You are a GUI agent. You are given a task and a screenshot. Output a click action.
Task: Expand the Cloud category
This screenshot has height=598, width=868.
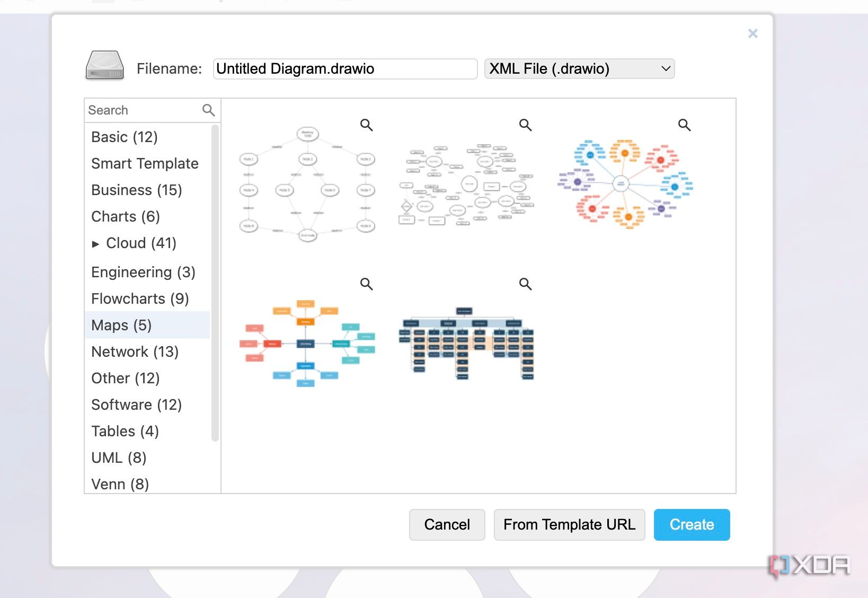click(96, 243)
